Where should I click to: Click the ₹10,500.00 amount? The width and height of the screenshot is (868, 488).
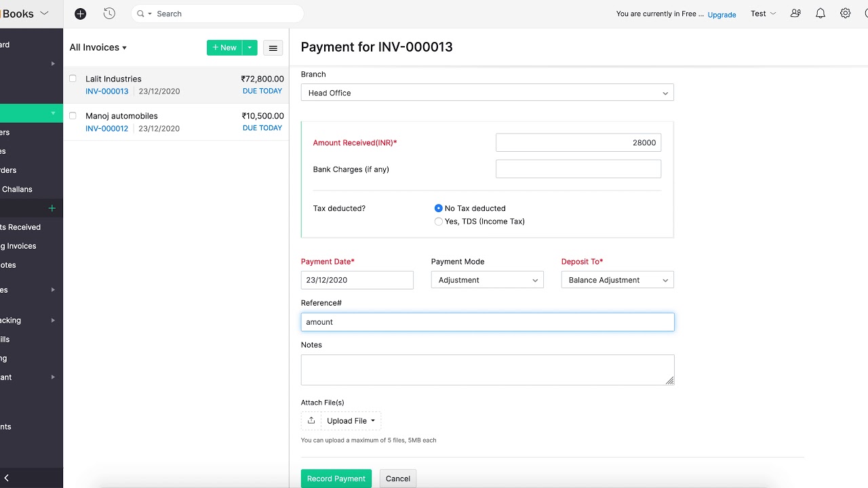point(262,116)
